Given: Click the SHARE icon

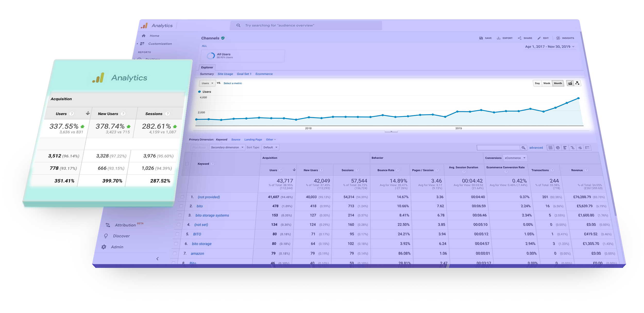Looking at the screenshot, I should coord(519,38).
